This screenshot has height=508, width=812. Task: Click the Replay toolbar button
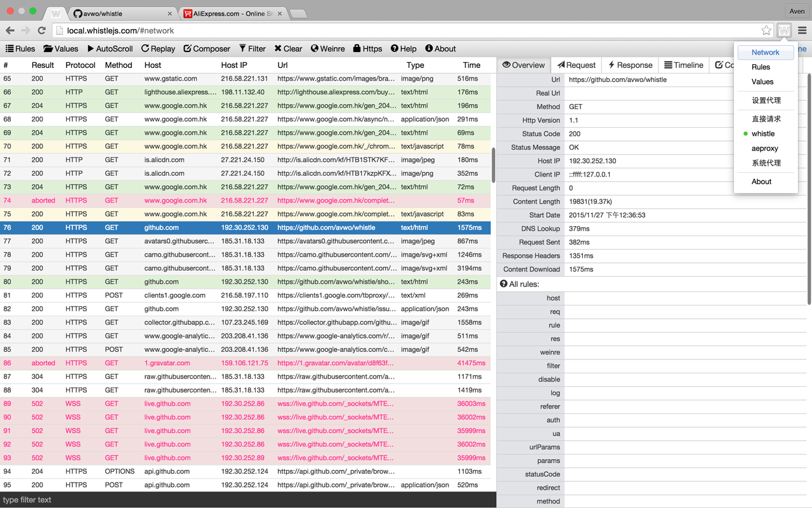[x=158, y=48]
